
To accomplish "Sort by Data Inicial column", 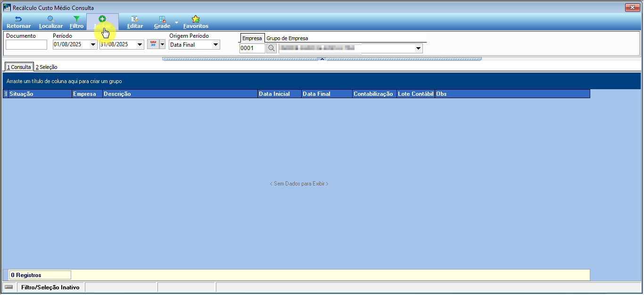I will coord(280,94).
